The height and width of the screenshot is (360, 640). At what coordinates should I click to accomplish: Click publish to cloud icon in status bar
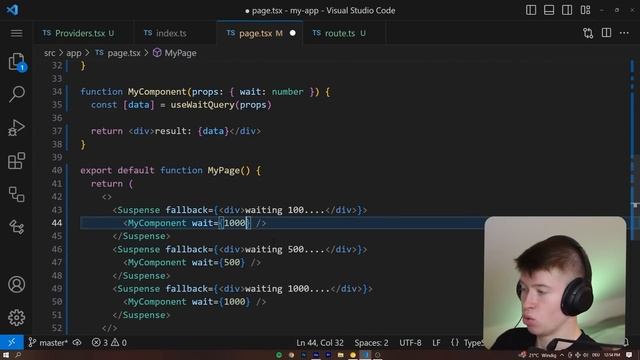coord(77,342)
